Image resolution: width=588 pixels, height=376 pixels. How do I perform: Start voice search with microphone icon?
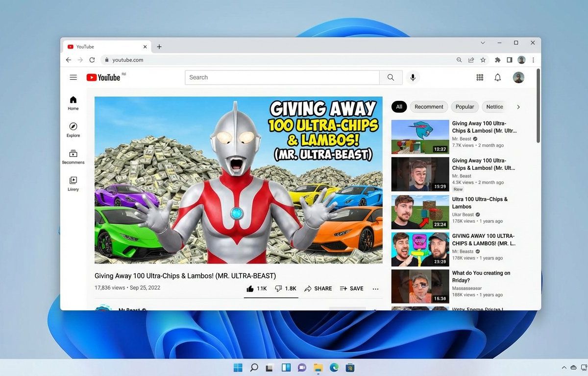[413, 77]
